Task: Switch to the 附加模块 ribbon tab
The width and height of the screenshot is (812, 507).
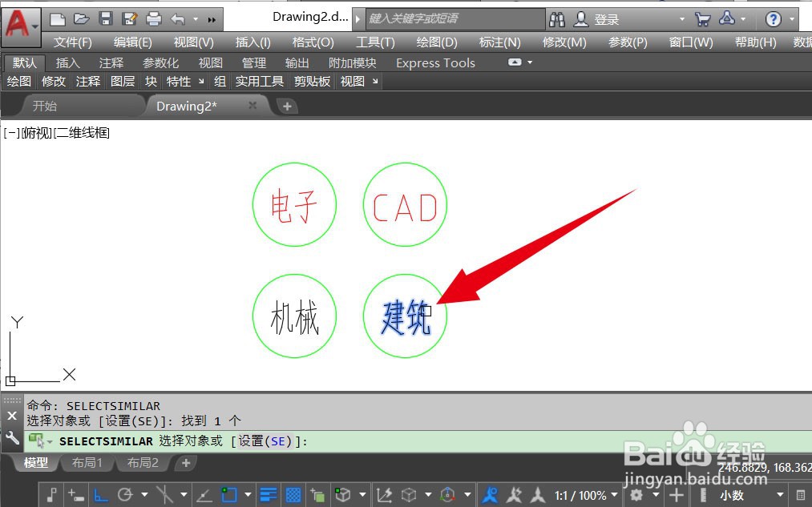Action: [x=352, y=63]
